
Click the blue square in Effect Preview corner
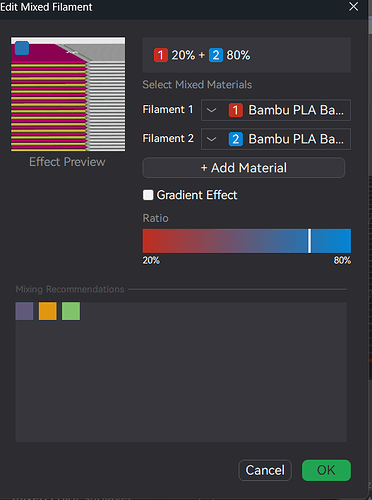pyautogui.click(x=22, y=48)
